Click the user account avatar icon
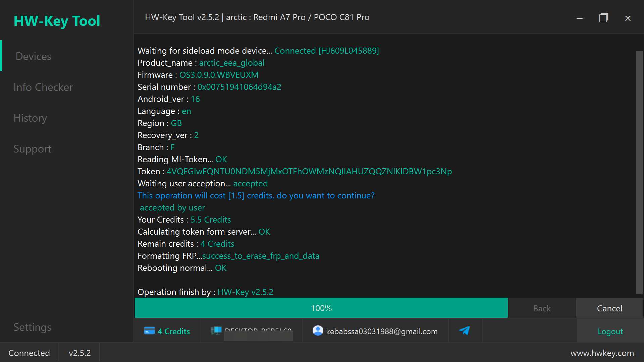This screenshot has height=362, width=644. pyautogui.click(x=318, y=331)
